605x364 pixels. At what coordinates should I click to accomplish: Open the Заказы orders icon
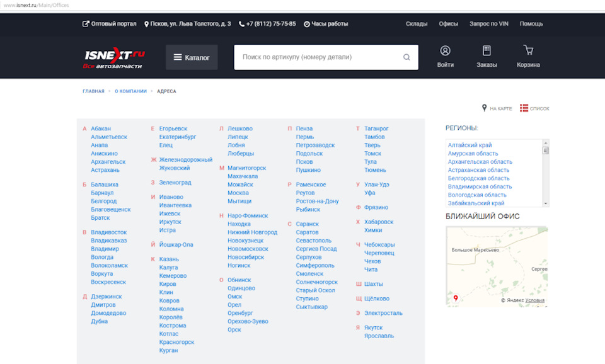tap(487, 51)
